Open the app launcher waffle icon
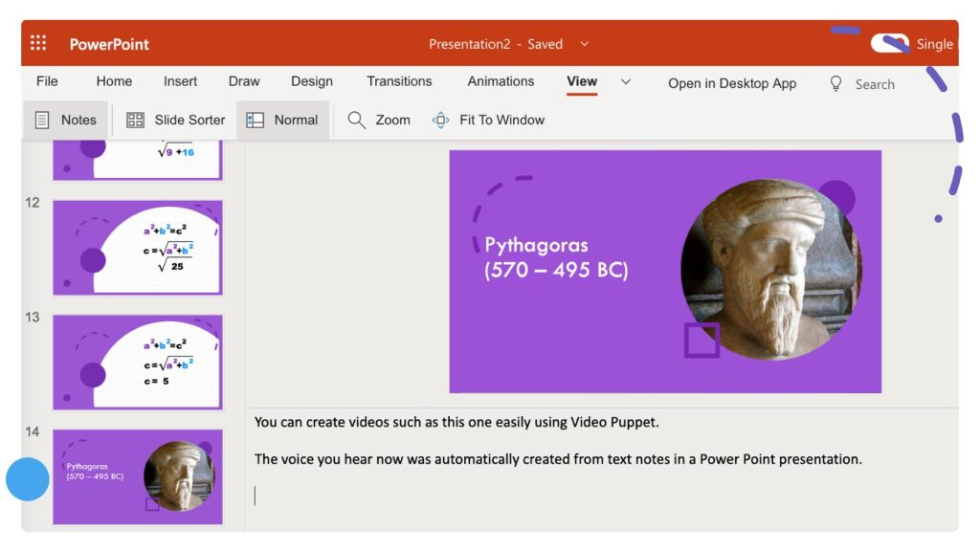Image resolution: width=980 pixels, height=551 pixels. [38, 43]
